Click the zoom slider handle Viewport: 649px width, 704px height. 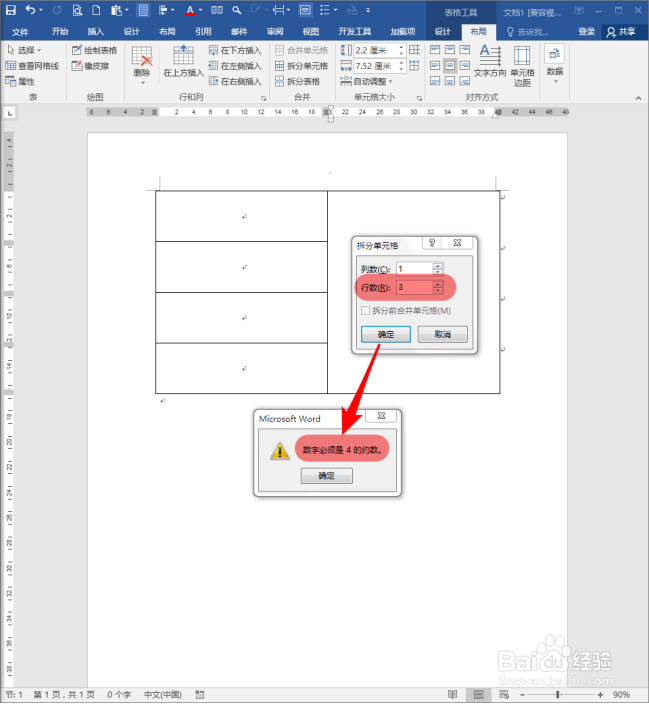pyautogui.click(x=557, y=695)
